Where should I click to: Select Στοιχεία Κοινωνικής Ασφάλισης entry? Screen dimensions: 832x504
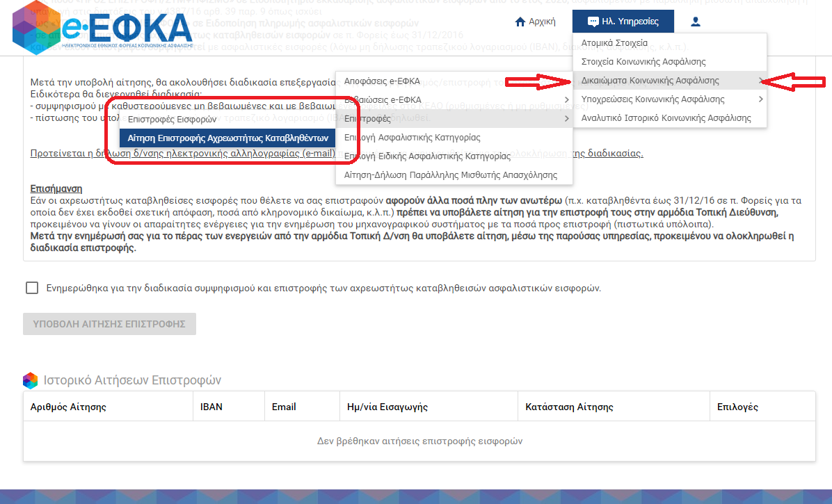pyautogui.click(x=670, y=61)
